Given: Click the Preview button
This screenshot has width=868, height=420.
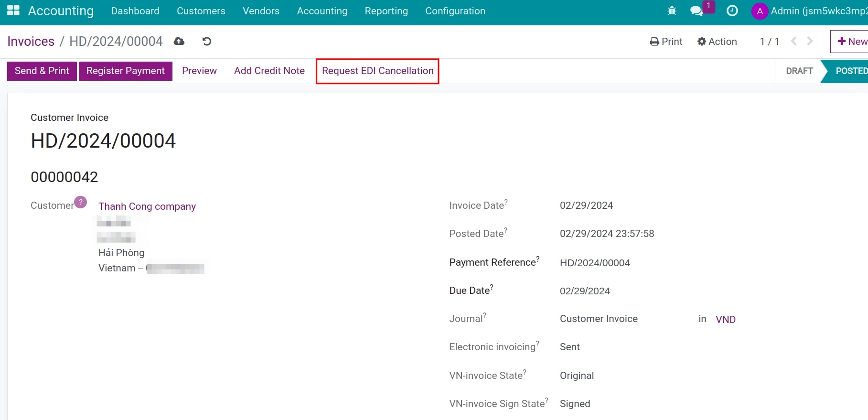Looking at the screenshot, I should [x=199, y=71].
